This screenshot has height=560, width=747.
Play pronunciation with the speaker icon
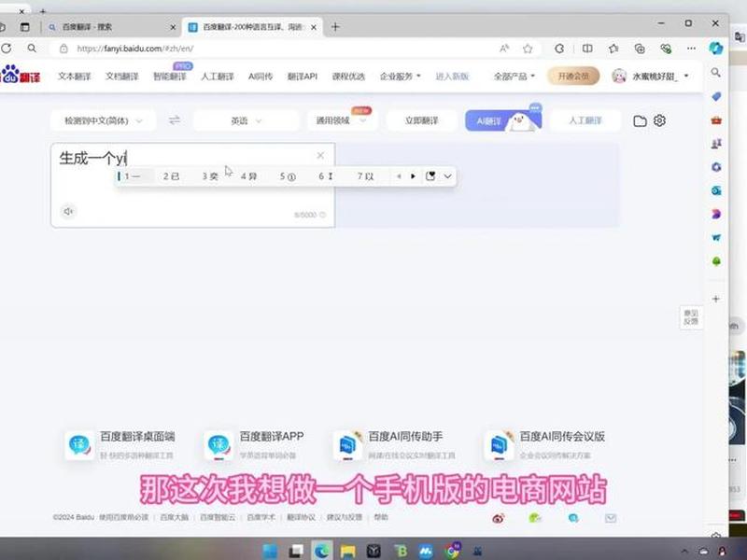(68, 211)
